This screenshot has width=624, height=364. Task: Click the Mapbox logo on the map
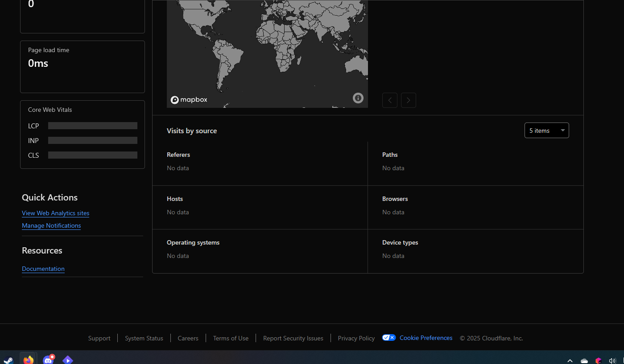tap(189, 100)
